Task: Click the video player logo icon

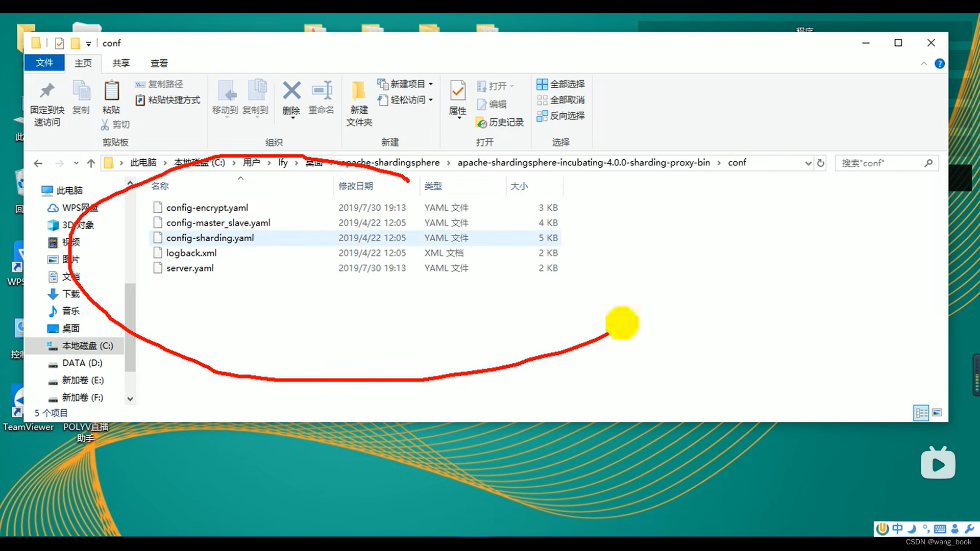Action: (938, 463)
